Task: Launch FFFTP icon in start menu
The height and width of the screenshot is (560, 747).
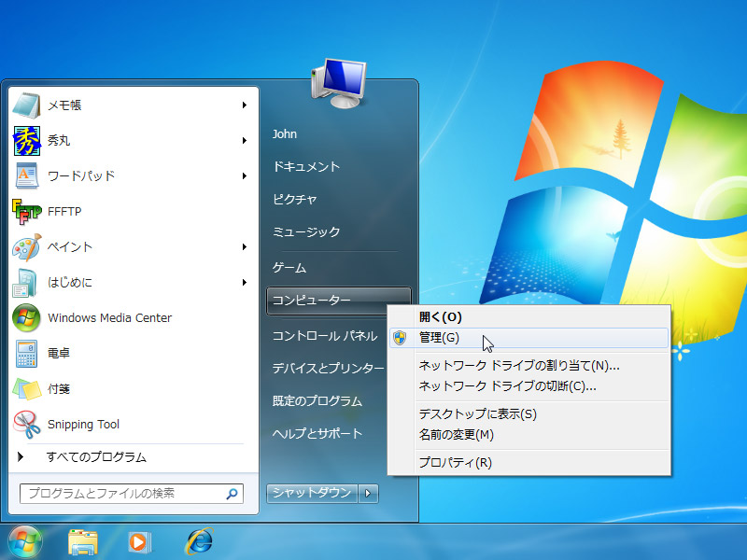Action: [27, 212]
